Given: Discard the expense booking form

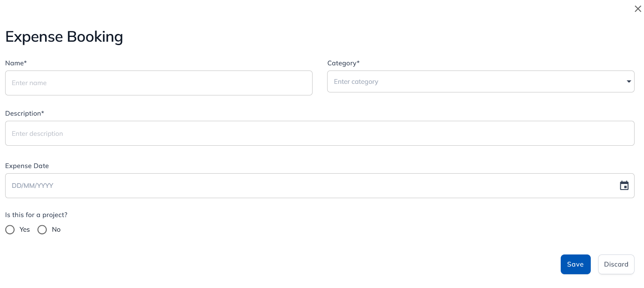Looking at the screenshot, I should (x=616, y=264).
